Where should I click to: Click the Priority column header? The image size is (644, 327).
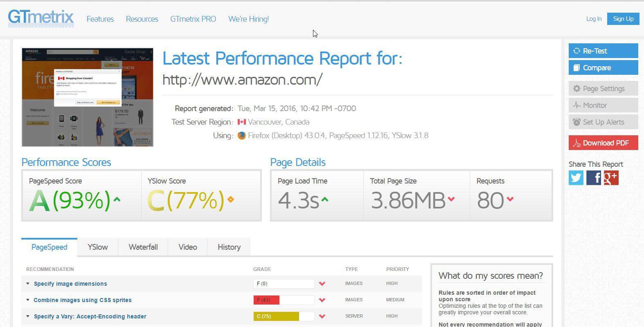[x=398, y=269]
